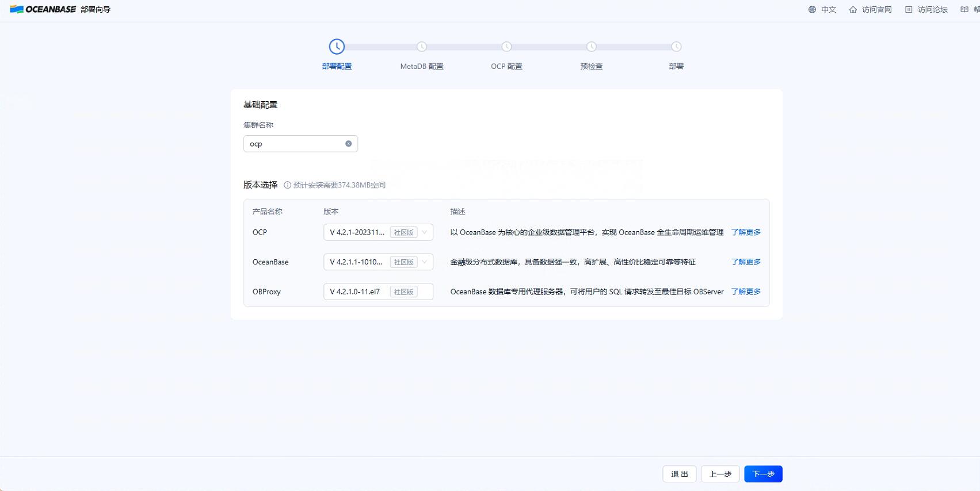
Task: Focus the 集群名称 input field
Action: point(300,144)
